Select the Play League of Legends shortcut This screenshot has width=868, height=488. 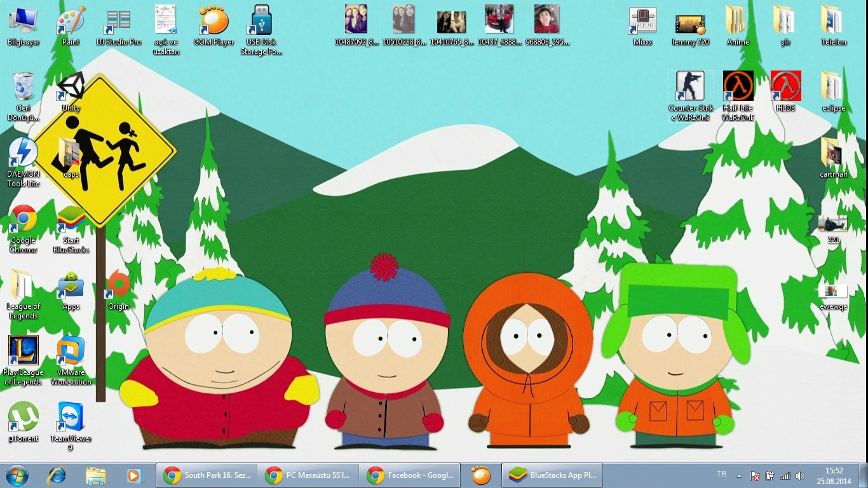[x=24, y=361]
